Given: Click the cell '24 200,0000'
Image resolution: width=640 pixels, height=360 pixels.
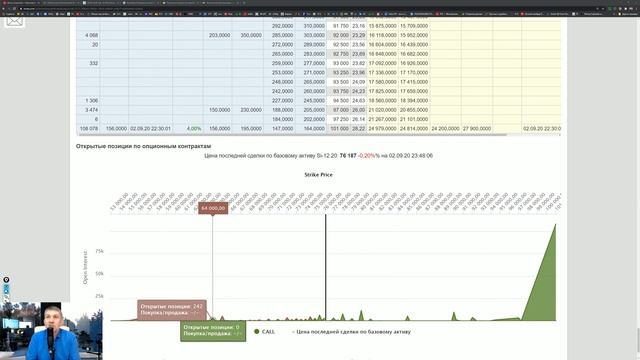Looking at the screenshot, I should (x=445, y=129).
